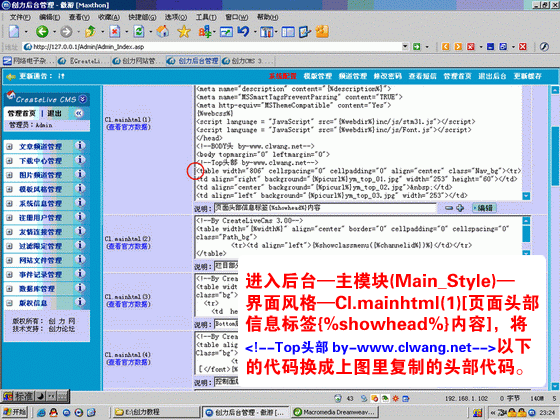560x420 pixels.
Task: Open 工具 menu
Action: click(x=206, y=17)
